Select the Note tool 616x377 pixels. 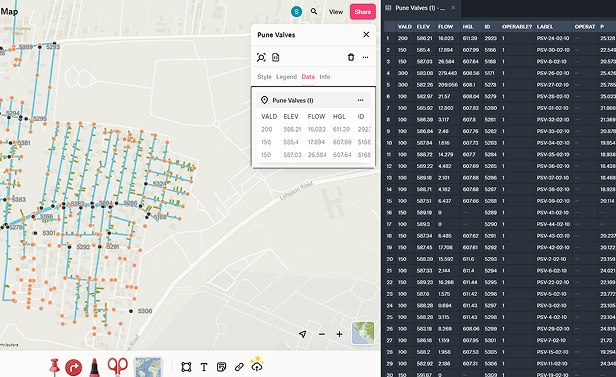(x=222, y=367)
